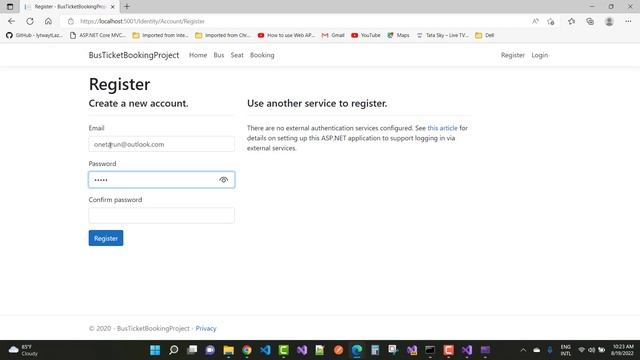Open Task View on the taskbar
This screenshot has width=640, height=360.
[x=192, y=350]
